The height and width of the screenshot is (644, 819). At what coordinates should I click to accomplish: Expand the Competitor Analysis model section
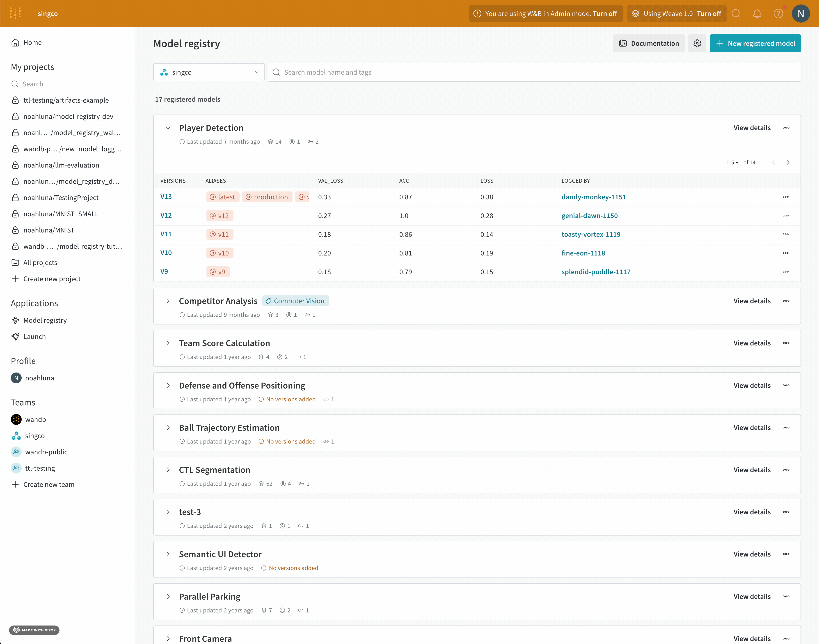click(168, 301)
